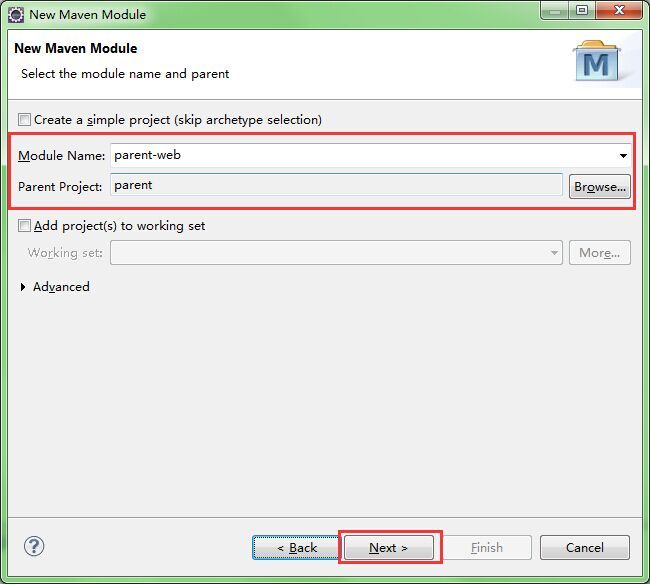650x584 pixels.
Task: Click the 'New Maven Module' page heading
Action: tap(76, 48)
